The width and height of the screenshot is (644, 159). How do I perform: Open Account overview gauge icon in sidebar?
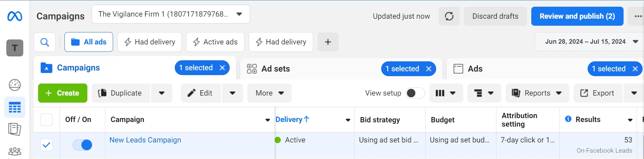tap(15, 85)
